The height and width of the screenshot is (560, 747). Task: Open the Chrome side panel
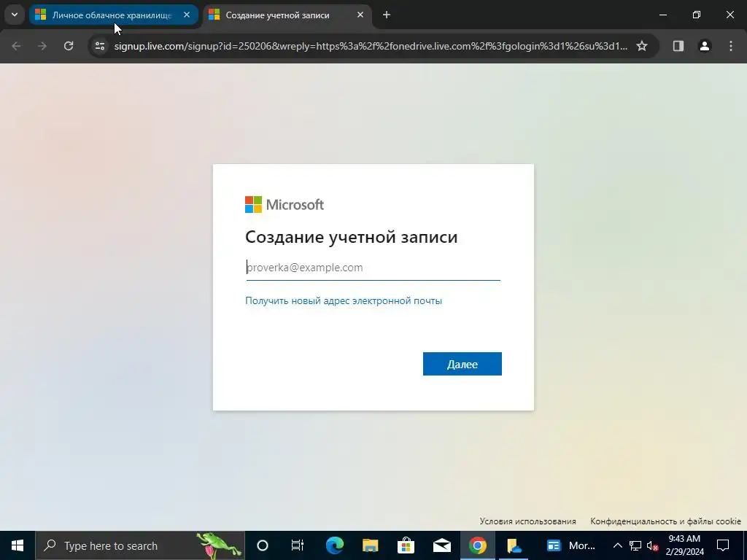(678, 46)
